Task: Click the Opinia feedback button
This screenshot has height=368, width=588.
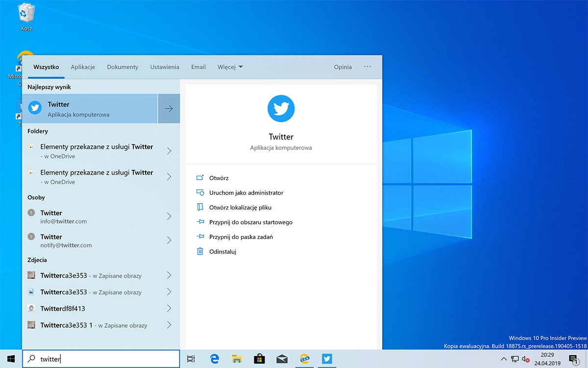Action: 343,67
